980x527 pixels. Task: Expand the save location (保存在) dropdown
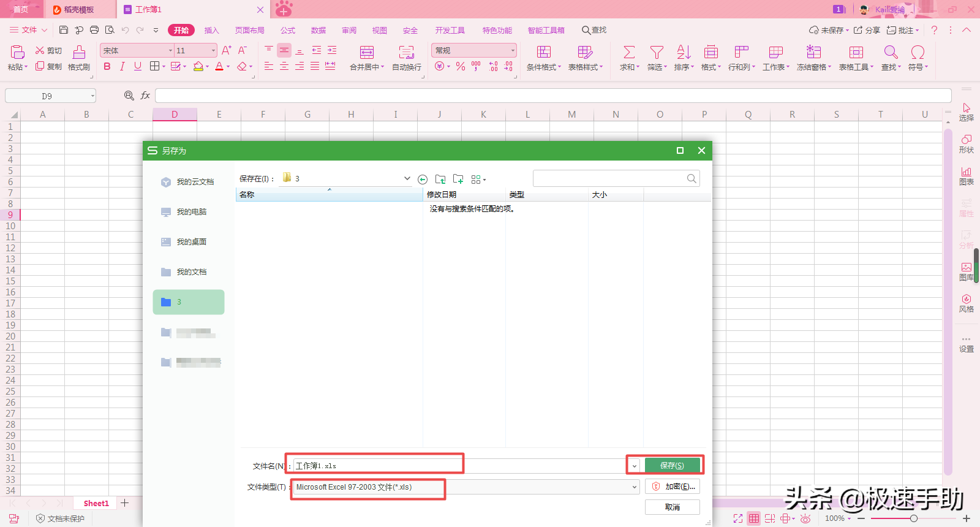pyautogui.click(x=407, y=179)
